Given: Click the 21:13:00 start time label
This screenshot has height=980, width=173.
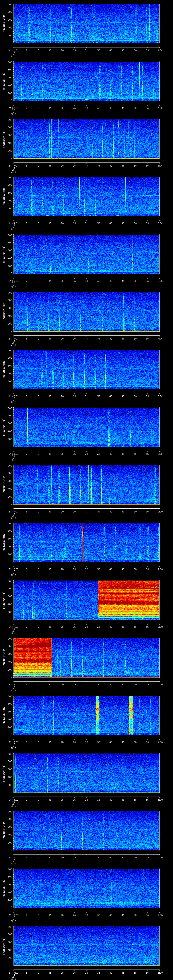Looking at the screenshot, I should click(13, 742).
